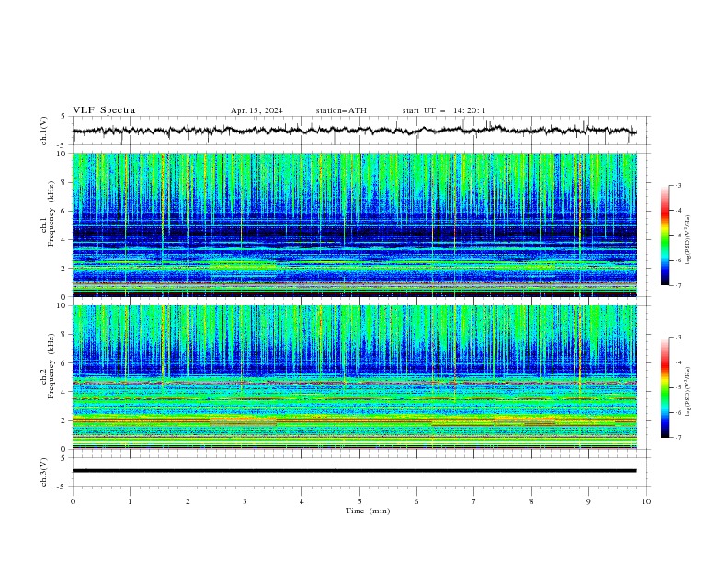Click the "-7" label on the ch.2 colorbar

tap(677, 437)
